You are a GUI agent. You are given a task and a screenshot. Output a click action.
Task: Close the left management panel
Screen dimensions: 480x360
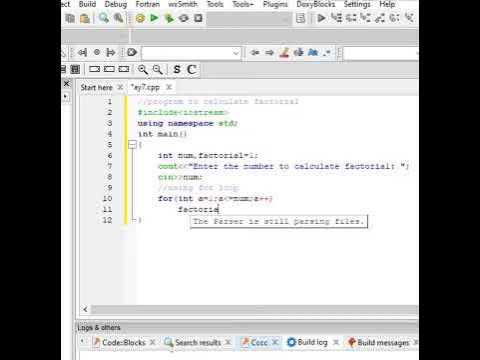coord(67,83)
